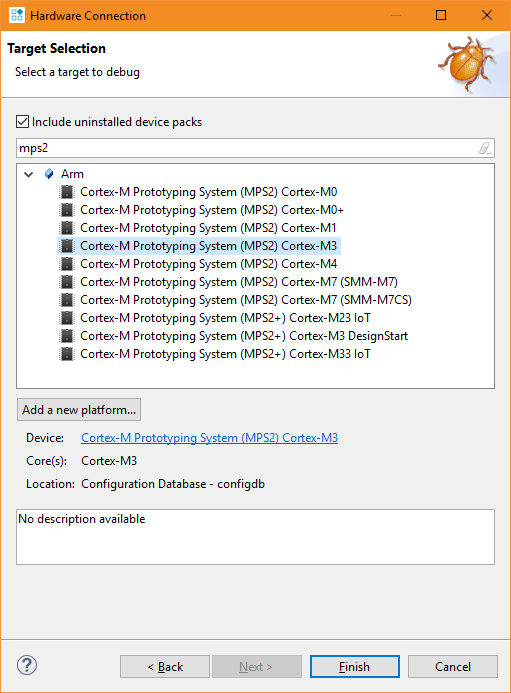
Task: Click the clear filter eraser icon
Action: click(x=485, y=148)
